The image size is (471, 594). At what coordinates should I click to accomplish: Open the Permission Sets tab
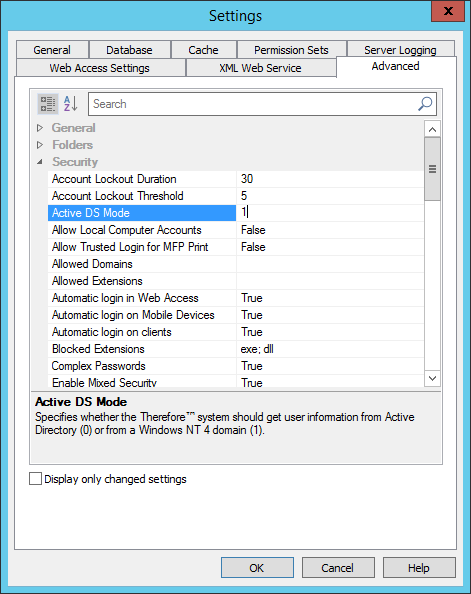(291, 50)
